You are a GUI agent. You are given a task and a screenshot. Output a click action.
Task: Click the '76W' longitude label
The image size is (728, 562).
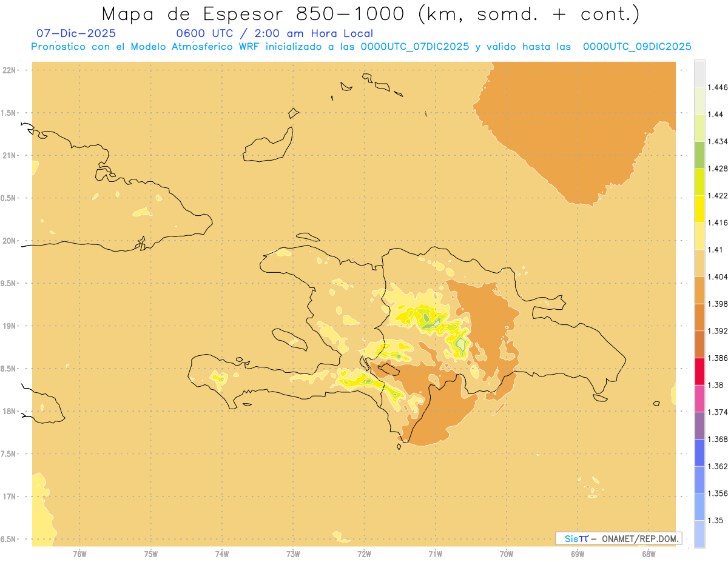[79, 553]
